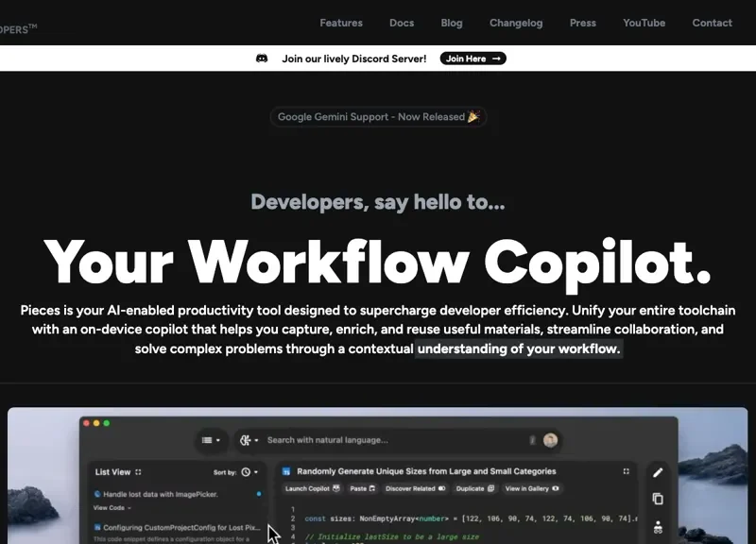Viewport: 756px width, 544px height.
Task: Click View in Gallery button
Action: 531,488
